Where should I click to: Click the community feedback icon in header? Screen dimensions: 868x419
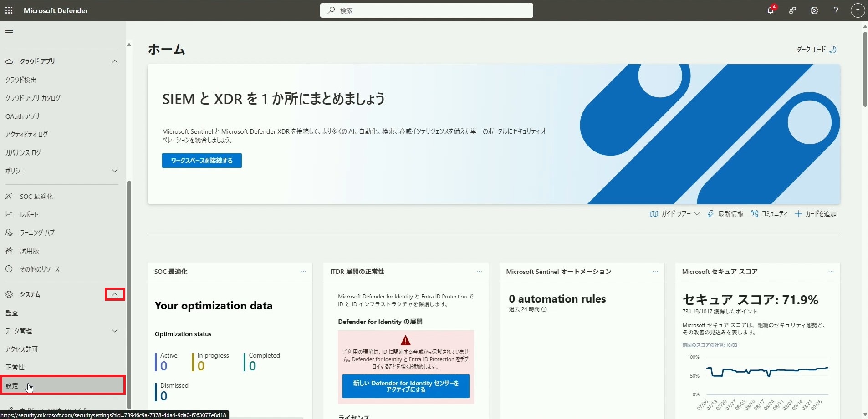tap(792, 10)
